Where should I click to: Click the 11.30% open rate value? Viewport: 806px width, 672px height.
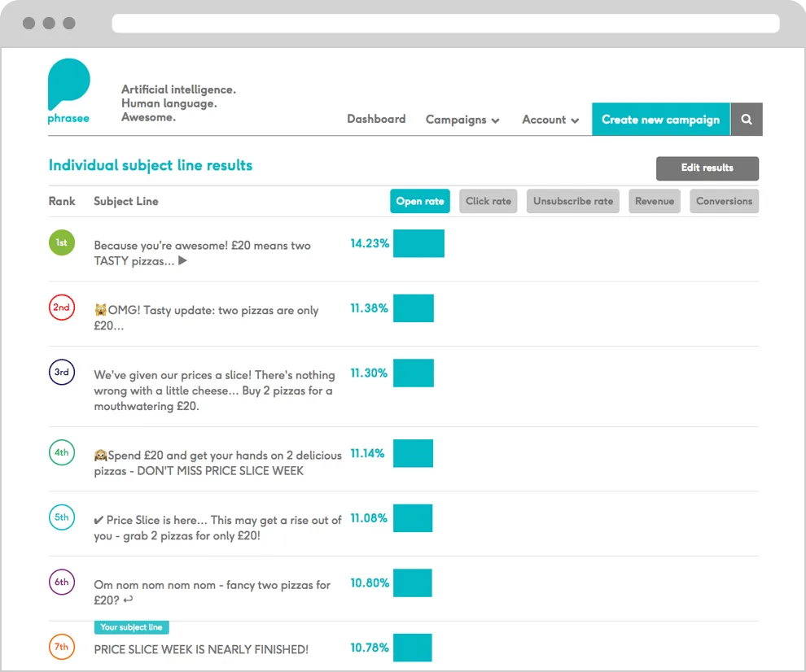[x=369, y=373]
